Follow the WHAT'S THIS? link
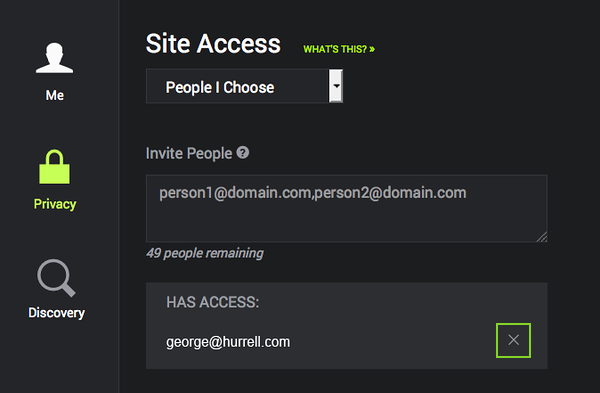Screen dimensions: 600x393 click(x=339, y=49)
